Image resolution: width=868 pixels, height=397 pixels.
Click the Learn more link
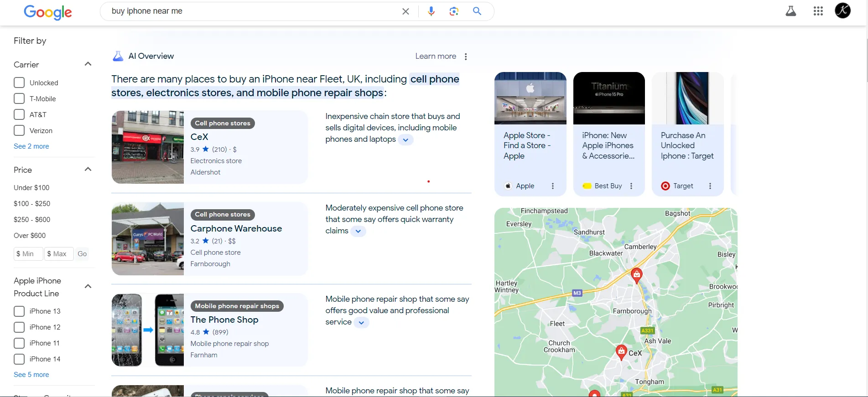click(436, 56)
